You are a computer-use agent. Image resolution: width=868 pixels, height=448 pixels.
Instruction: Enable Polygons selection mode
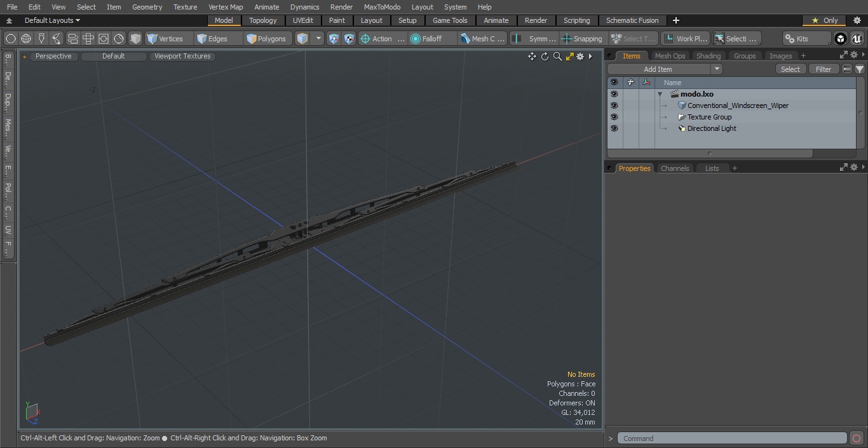tap(269, 39)
